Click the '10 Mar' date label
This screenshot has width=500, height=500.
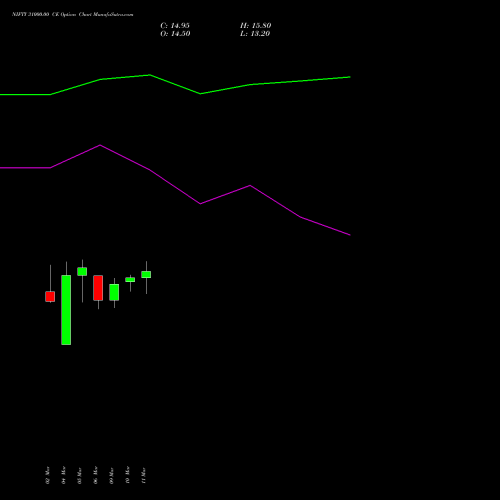click(128, 475)
